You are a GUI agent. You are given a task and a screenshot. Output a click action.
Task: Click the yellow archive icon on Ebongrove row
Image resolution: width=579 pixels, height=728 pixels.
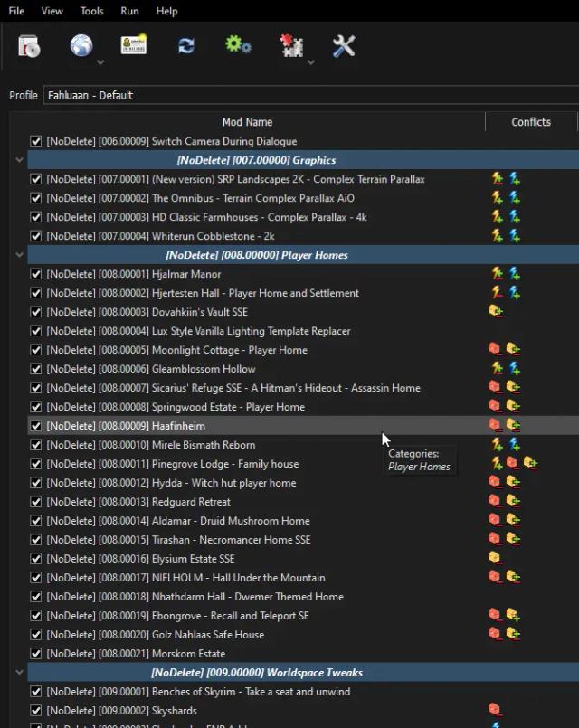(x=513, y=615)
